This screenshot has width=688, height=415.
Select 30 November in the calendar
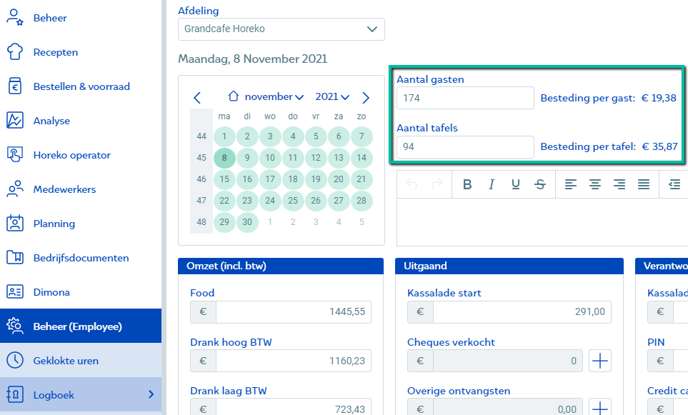click(247, 222)
